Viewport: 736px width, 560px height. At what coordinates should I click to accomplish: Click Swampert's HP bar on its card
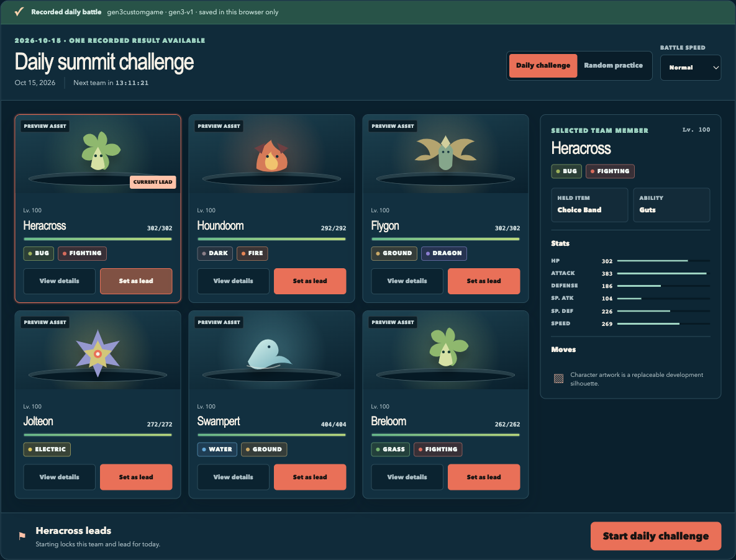(272, 435)
